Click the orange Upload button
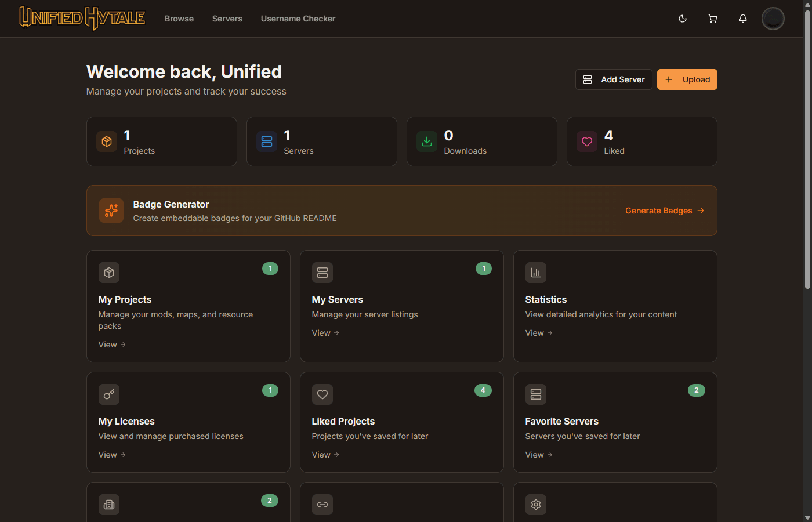The width and height of the screenshot is (812, 522). 687,79
